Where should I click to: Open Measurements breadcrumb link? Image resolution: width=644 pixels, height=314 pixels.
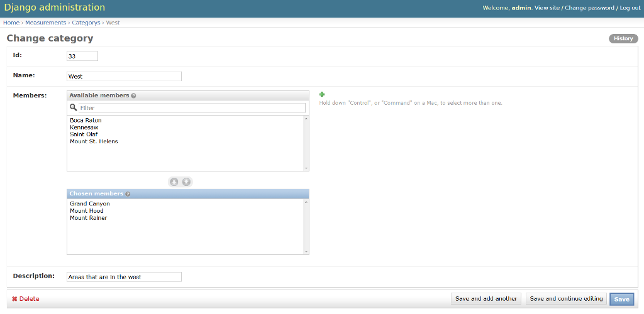(x=45, y=23)
